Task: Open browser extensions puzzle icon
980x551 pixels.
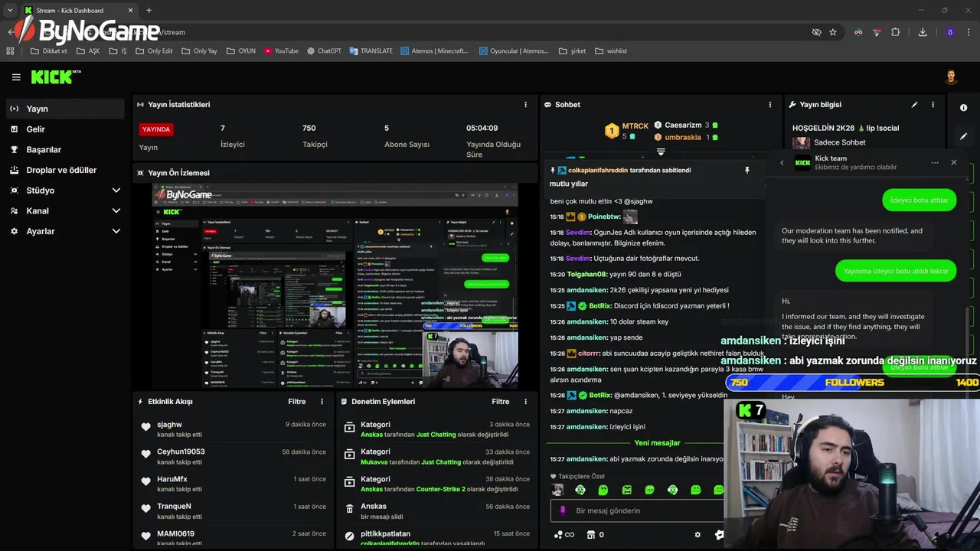Action: pyautogui.click(x=896, y=32)
